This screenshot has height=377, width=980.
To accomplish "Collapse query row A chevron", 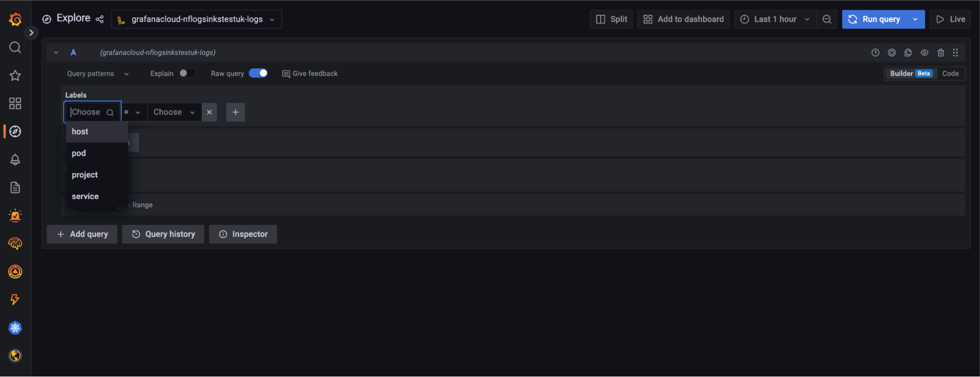I will pyautogui.click(x=56, y=52).
